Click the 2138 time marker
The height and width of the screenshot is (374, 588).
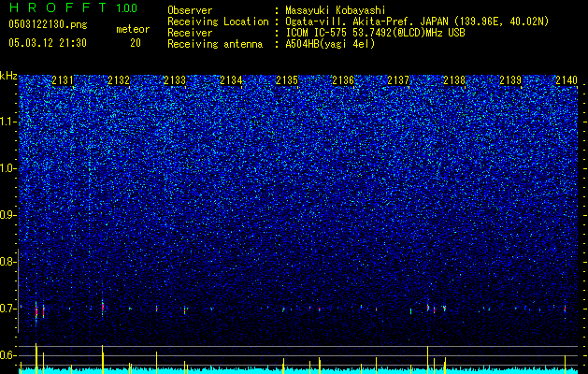click(x=454, y=79)
